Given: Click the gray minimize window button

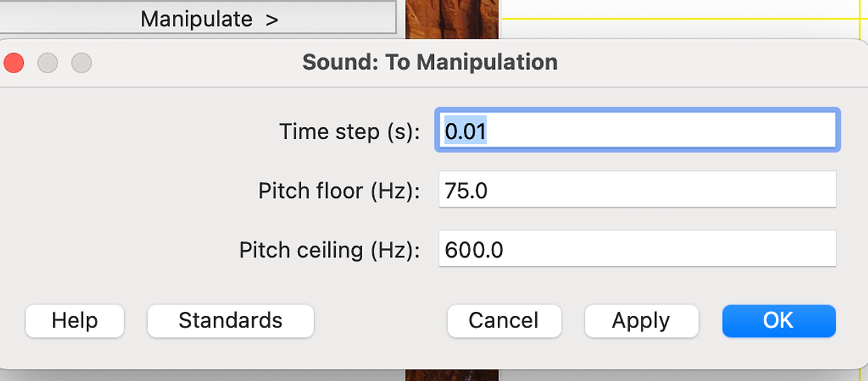Looking at the screenshot, I should (47, 63).
